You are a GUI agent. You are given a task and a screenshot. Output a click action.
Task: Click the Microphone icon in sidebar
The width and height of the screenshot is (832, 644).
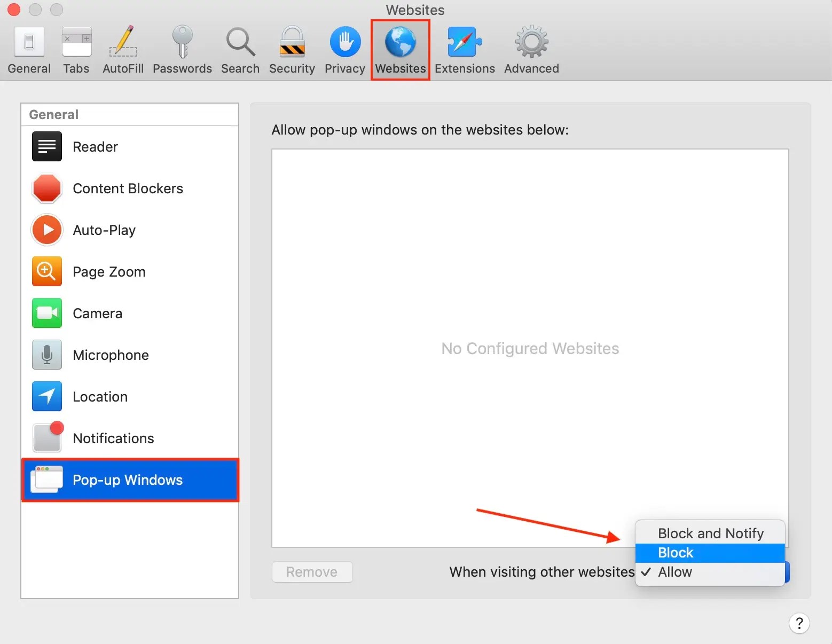point(47,355)
